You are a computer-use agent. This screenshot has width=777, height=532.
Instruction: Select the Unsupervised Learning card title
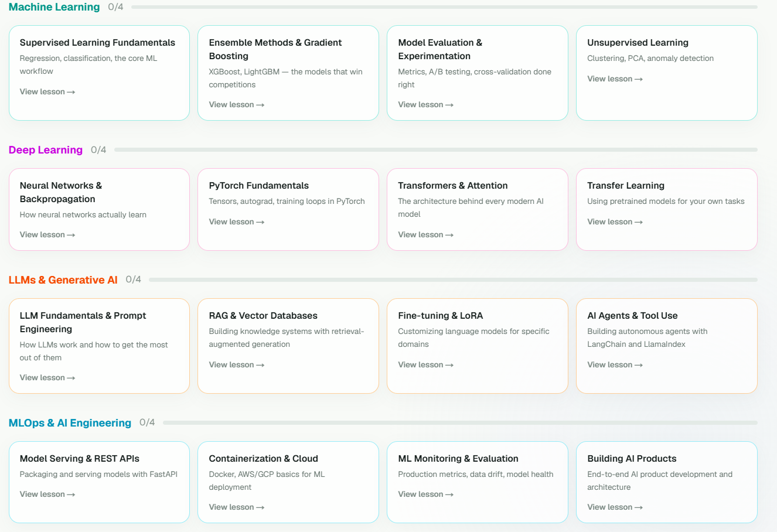pos(638,43)
